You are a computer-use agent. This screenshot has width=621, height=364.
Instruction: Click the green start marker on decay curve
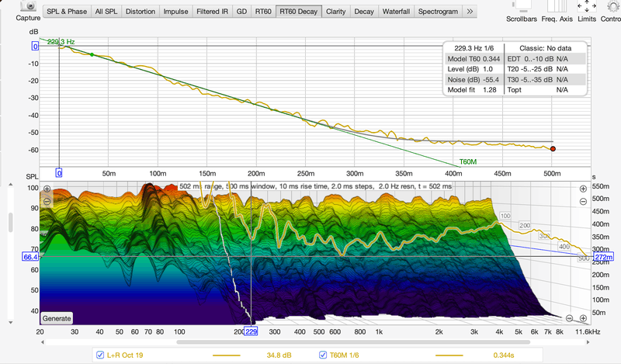pos(92,54)
